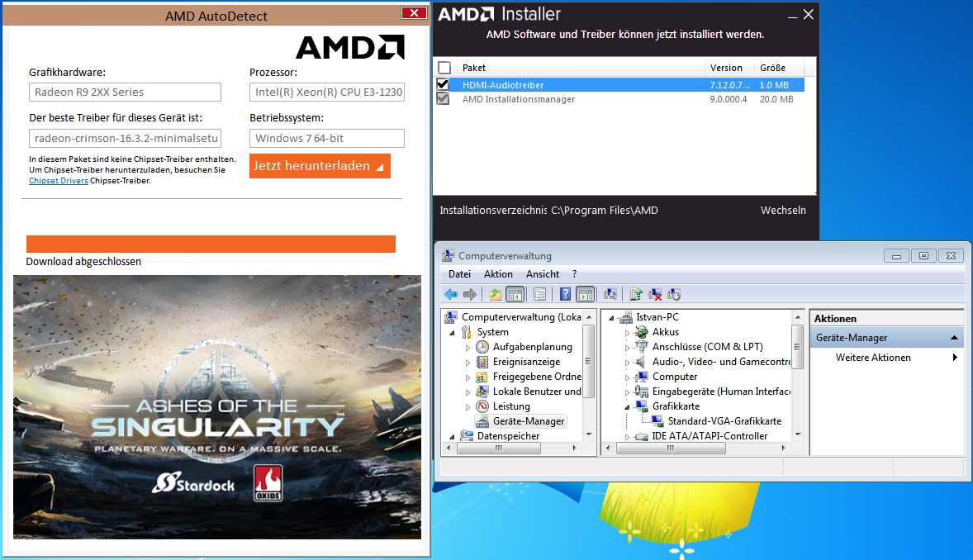Click the Freigegebene Ordner shared folder icon
Image resolution: width=973 pixels, height=560 pixels.
point(482,377)
